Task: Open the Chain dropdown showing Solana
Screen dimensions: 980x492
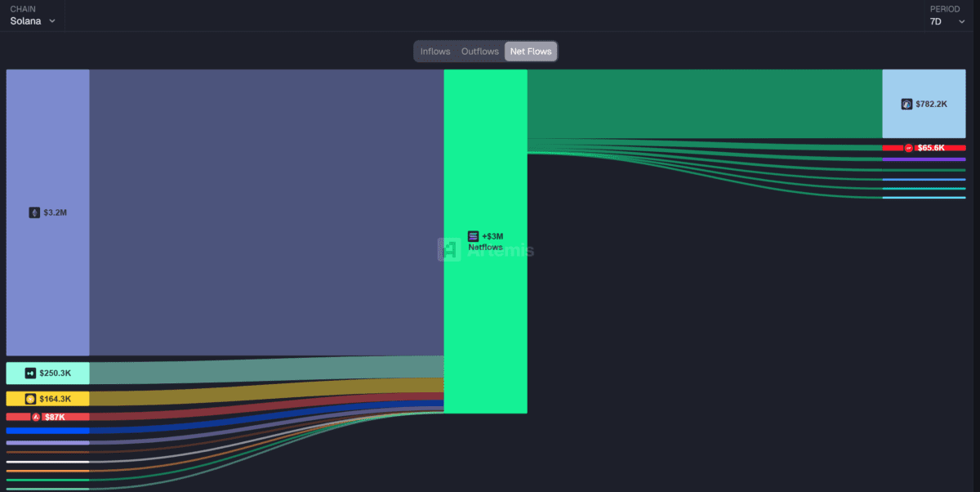Action: (x=33, y=16)
